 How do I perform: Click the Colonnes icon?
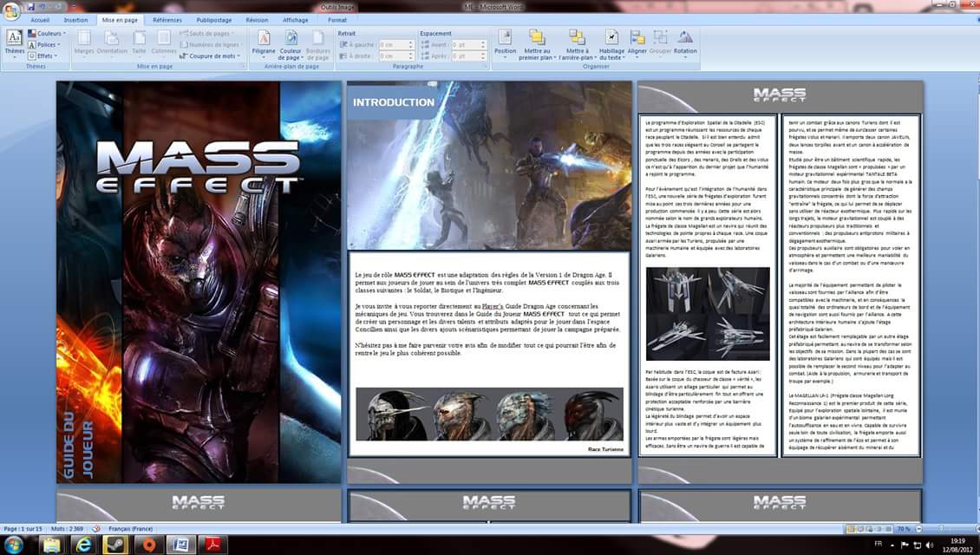tap(164, 42)
